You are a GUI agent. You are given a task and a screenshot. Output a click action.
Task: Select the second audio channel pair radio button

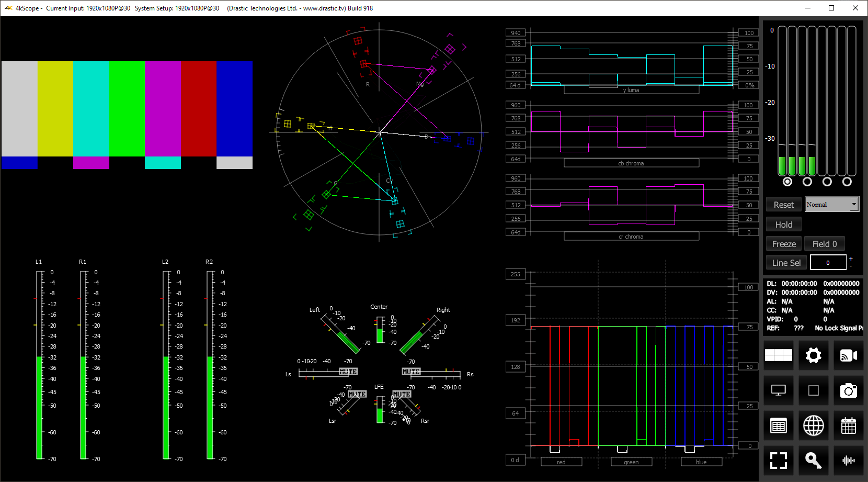(x=807, y=182)
